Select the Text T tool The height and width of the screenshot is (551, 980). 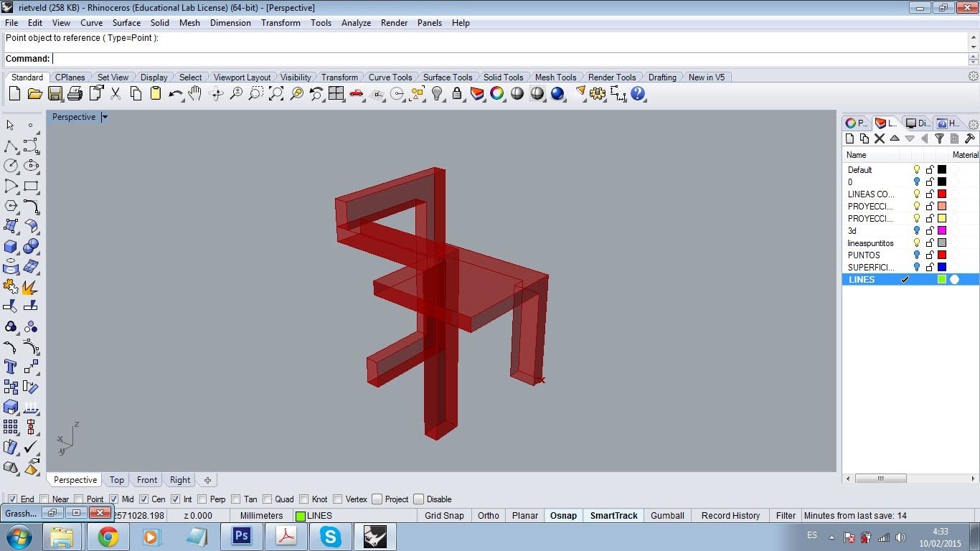pos(11,367)
